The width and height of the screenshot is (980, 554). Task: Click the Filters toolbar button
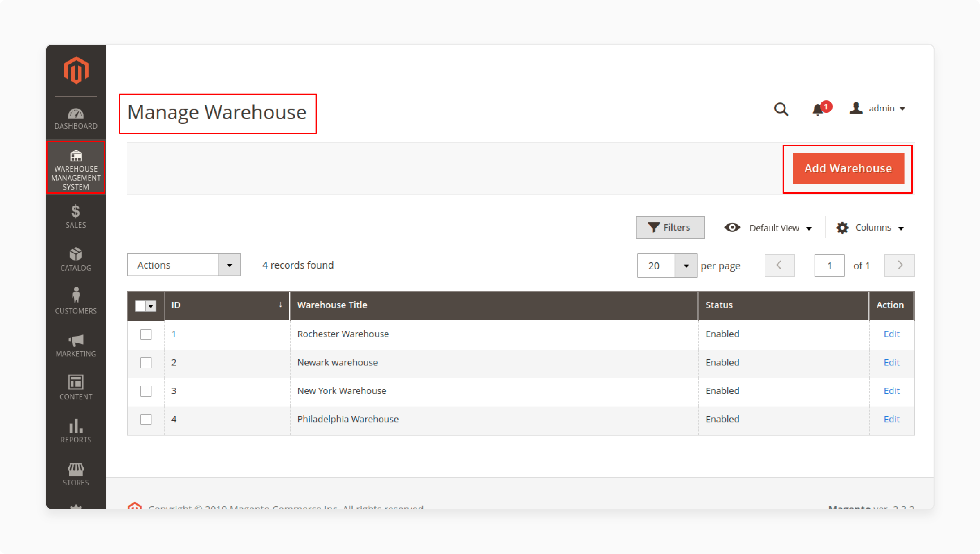point(669,227)
